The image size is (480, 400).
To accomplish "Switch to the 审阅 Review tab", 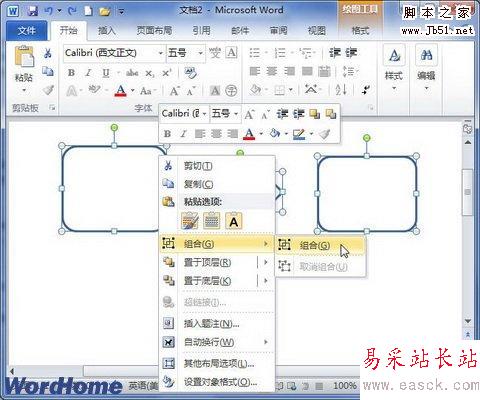I will click(x=278, y=31).
